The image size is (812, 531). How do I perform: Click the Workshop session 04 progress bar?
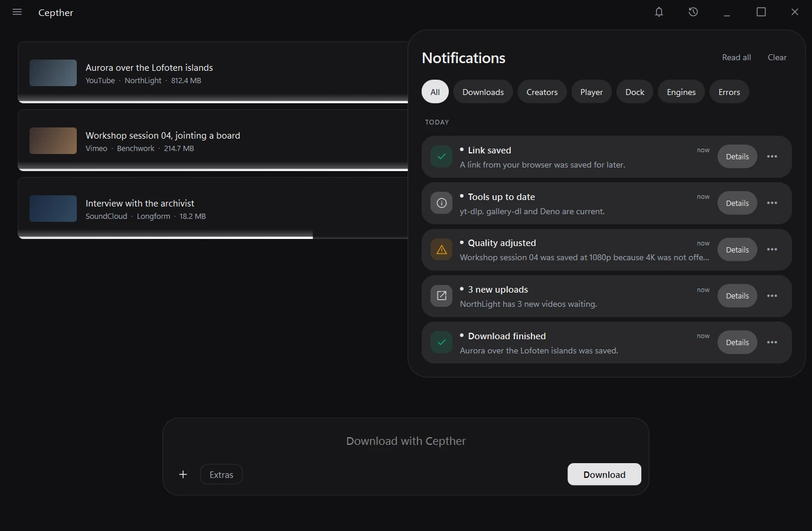[x=213, y=169]
